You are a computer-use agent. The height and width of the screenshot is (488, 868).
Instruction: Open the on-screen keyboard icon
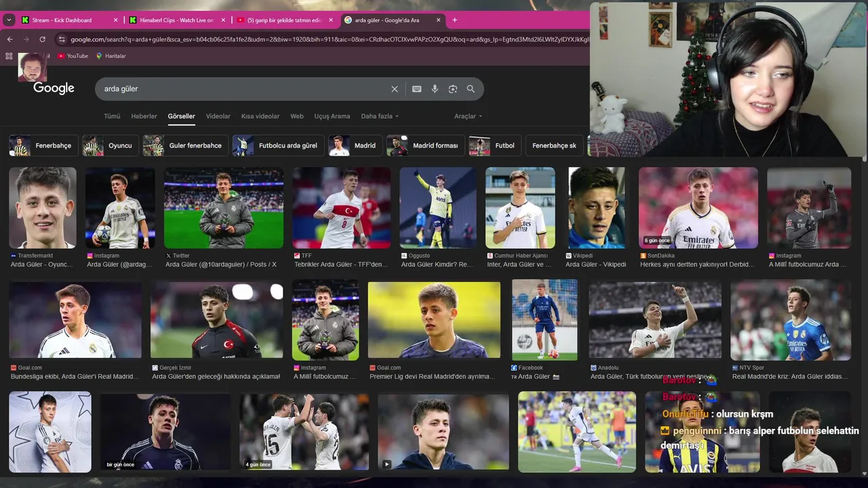click(x=417, y=89)
